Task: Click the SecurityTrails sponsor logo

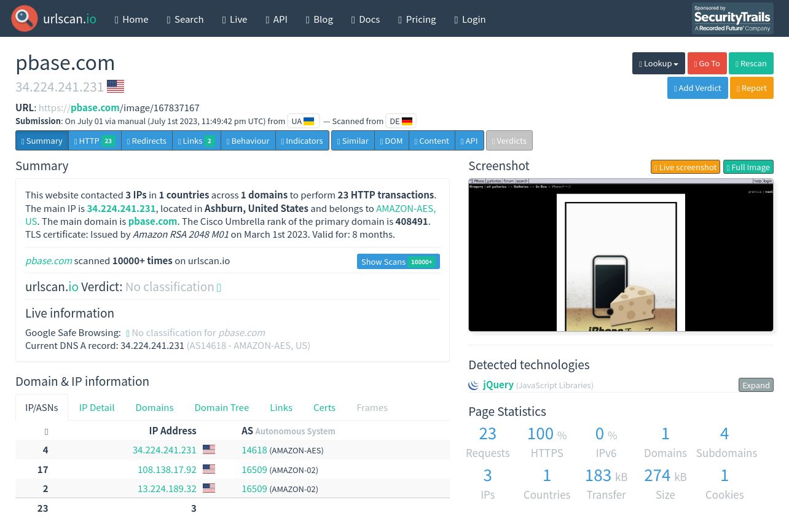Action: tap(732, 18)
